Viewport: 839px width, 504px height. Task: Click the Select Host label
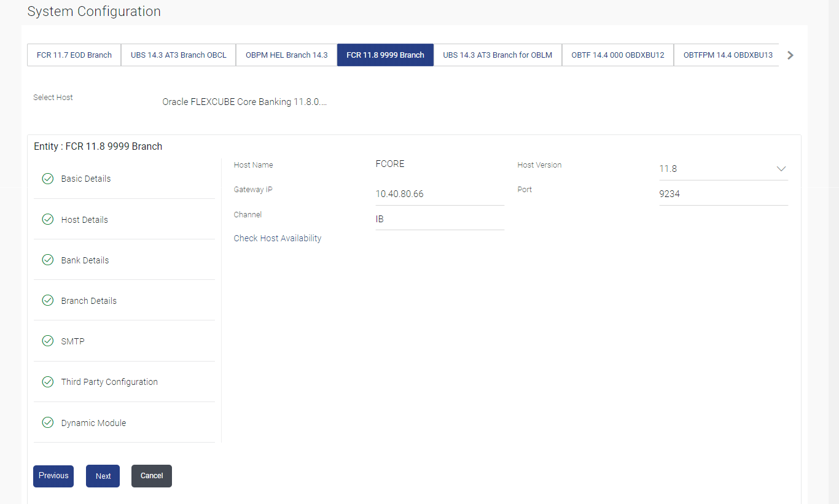53,97
